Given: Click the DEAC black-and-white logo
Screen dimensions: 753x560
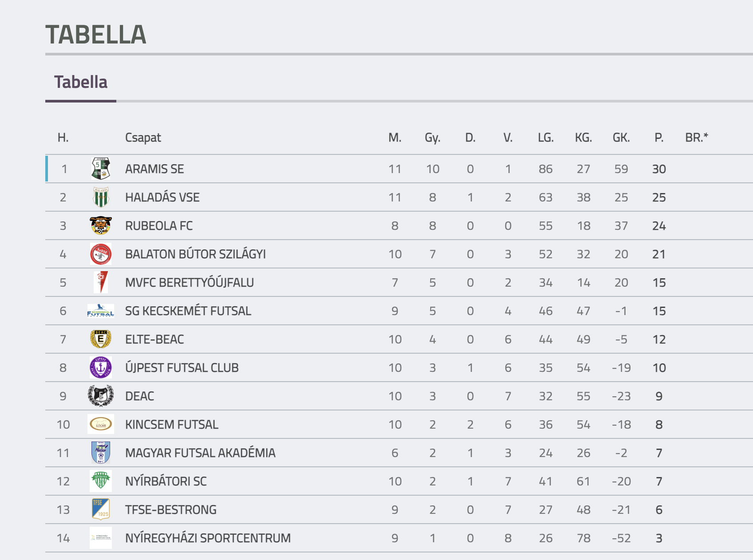Looking at the screenshot, I should pos(101,396).
